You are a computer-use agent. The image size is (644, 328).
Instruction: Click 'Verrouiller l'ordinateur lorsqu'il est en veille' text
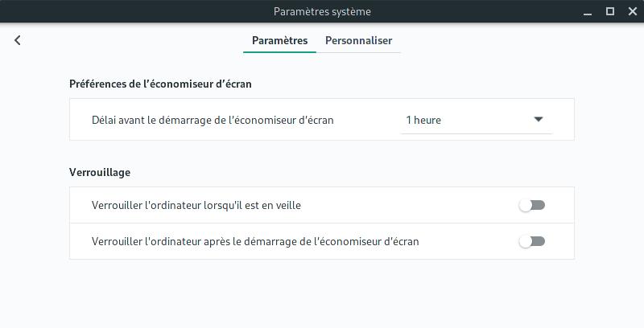[x=196, y=205]
